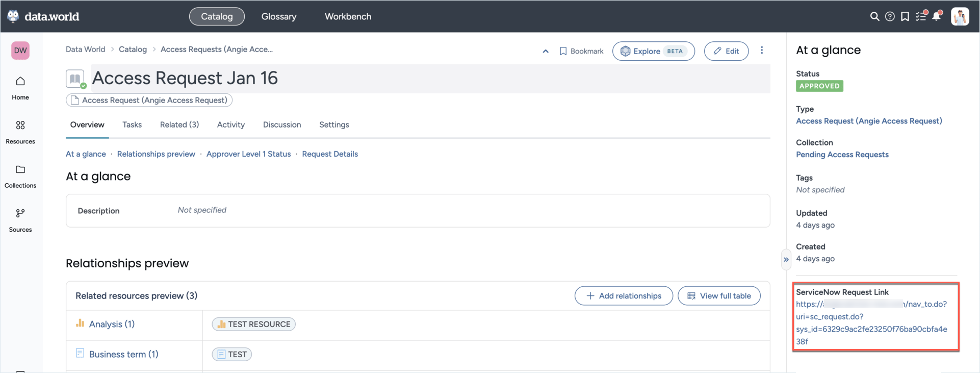Click the search magnifier icon
This screenshot has width=980, height=373.
point(874,16)
